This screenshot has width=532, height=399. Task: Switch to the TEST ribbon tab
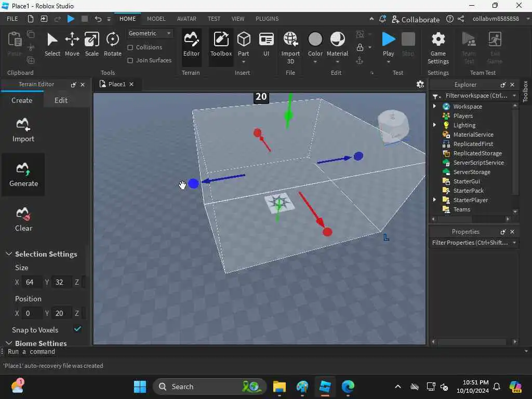click(214, 19)
